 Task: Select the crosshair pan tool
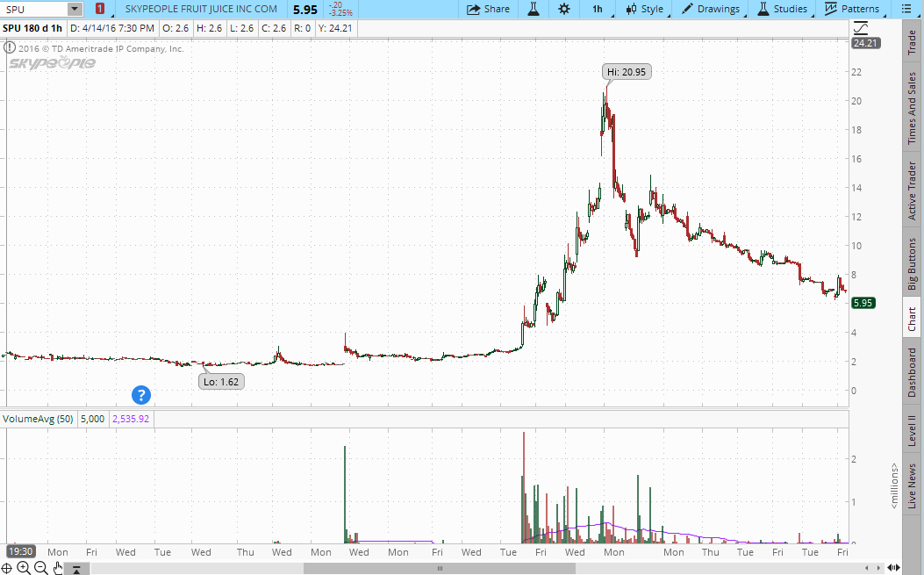coord(6,568)
